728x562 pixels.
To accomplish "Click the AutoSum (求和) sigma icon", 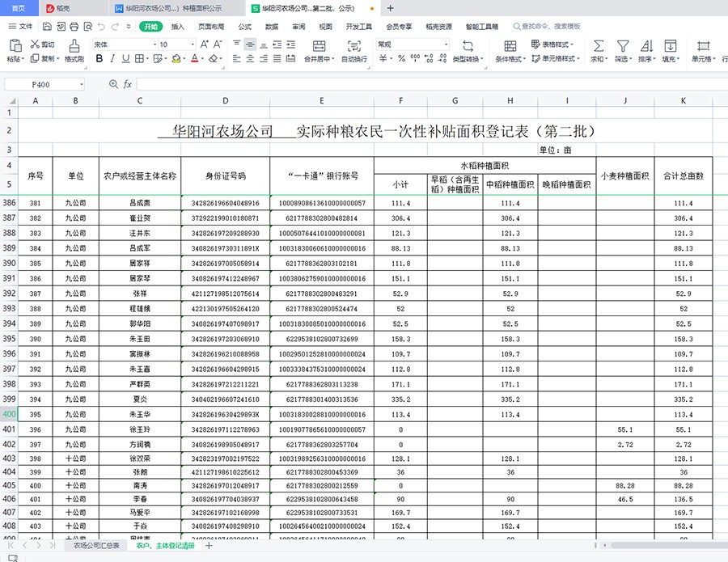I will click(598, 45).
